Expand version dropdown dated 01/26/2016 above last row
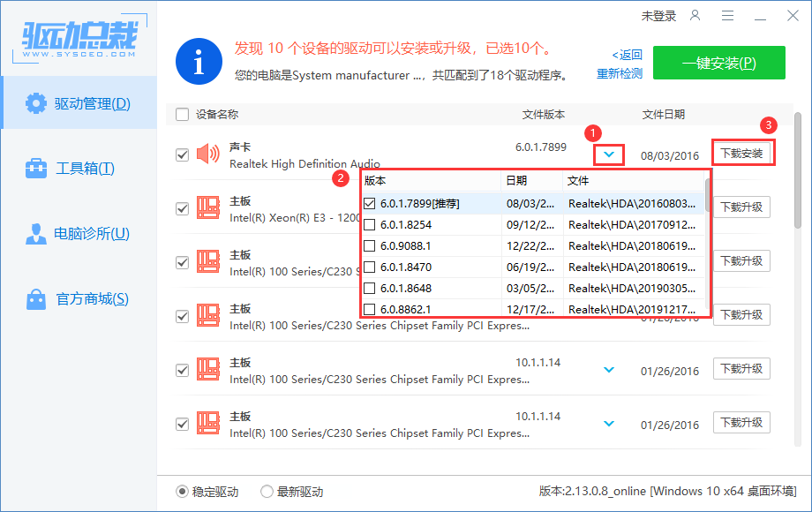Viewport: 812px width, 512px height. [x=609, y=370]
